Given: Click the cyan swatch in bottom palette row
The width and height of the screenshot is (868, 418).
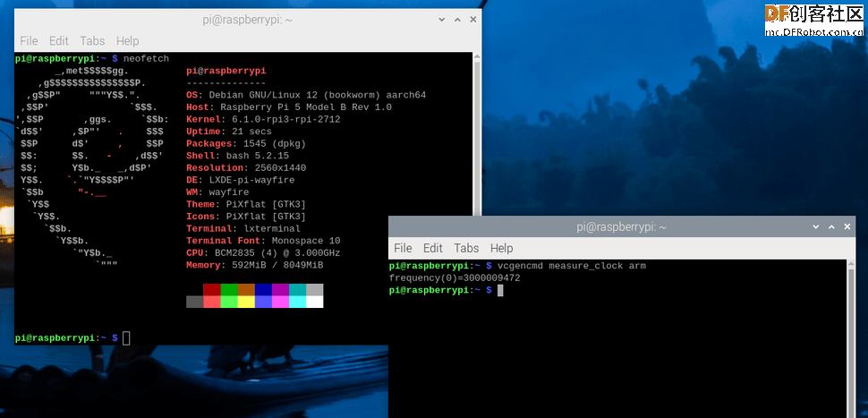Looking at the screenshot, I should pos(297,302).
